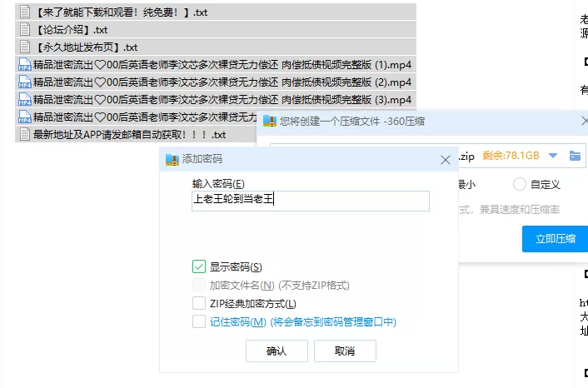Select the 【来了就能下载和观看！纯免费！】.txt file name
Screen dimensions: 588x388
click(121, 12)
